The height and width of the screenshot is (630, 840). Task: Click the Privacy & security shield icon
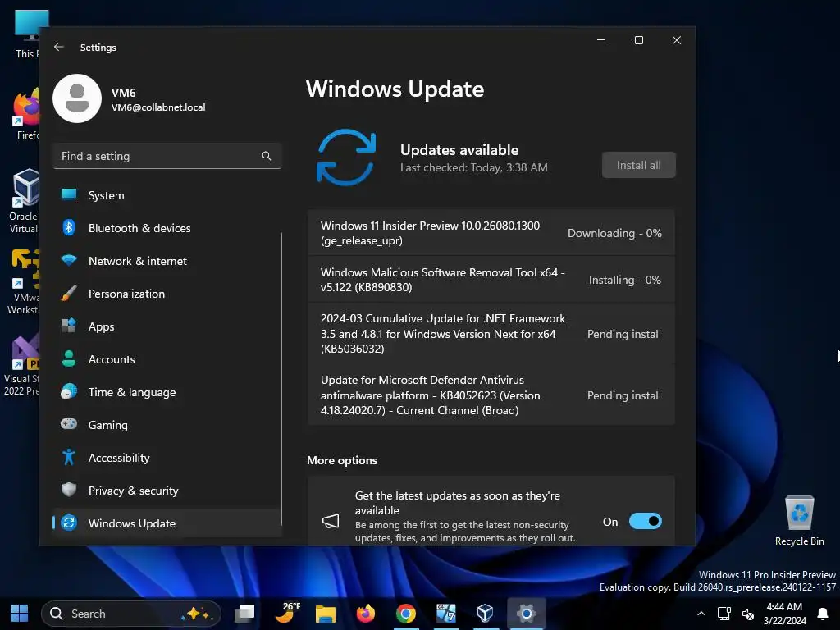point(69,490)
